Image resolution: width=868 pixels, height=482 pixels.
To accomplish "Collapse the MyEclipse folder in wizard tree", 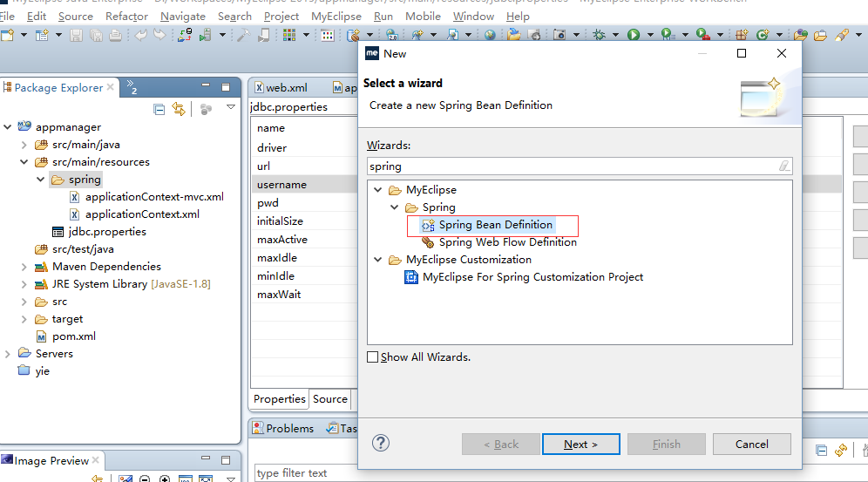I will pos(377,190).
